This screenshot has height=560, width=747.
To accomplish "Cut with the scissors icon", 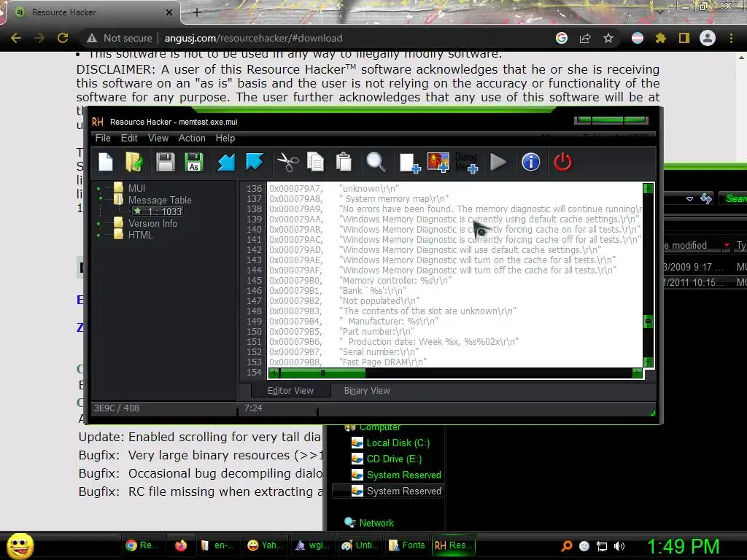I will pos(287,162).
